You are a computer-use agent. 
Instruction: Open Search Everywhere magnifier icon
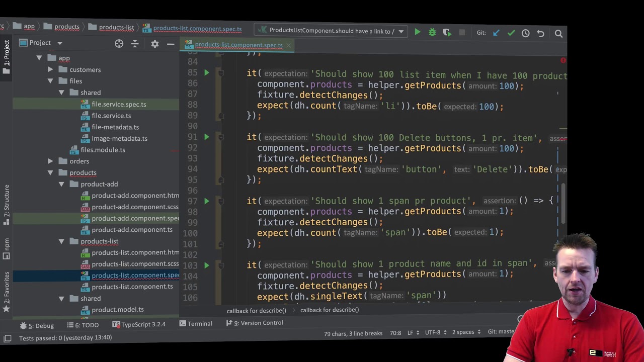tap(558, 34)
